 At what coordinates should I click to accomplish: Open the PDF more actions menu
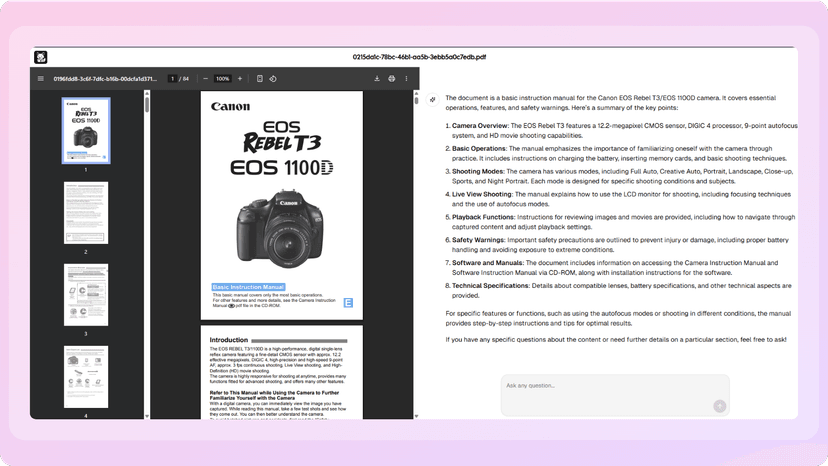(406, 79)
